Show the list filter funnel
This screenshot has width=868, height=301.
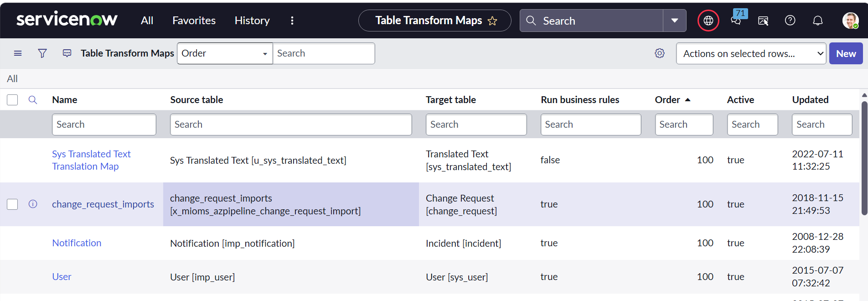[x=42, y=53]
